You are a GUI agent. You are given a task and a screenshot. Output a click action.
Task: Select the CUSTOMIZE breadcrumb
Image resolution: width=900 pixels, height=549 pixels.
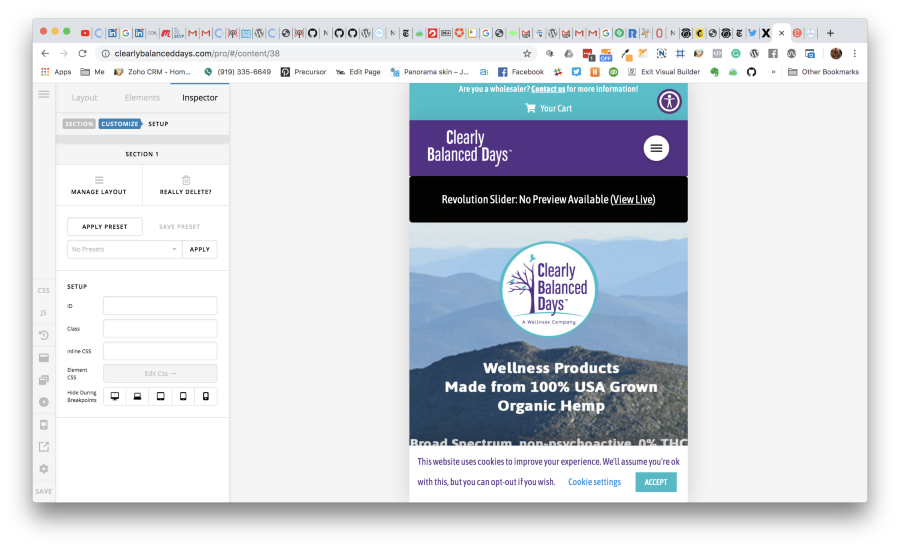coord(119,124)
